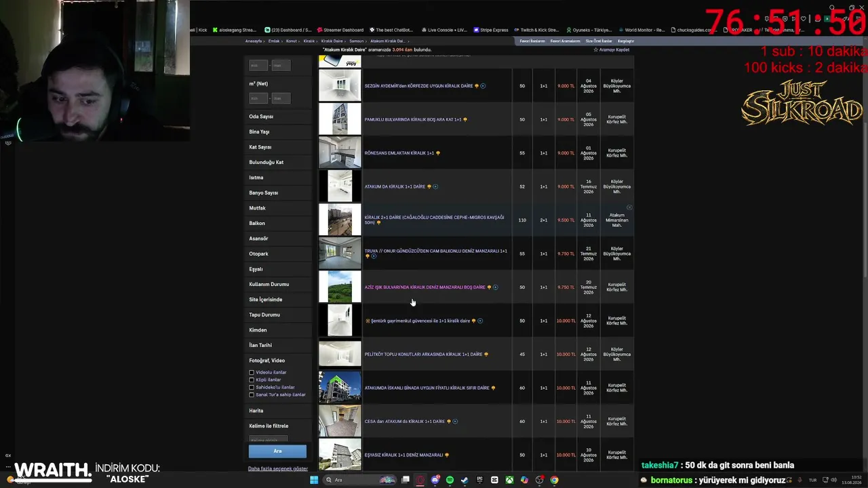Launch Spotify from the taskbar
Screen dimensions: 868x488
[450, 480]
